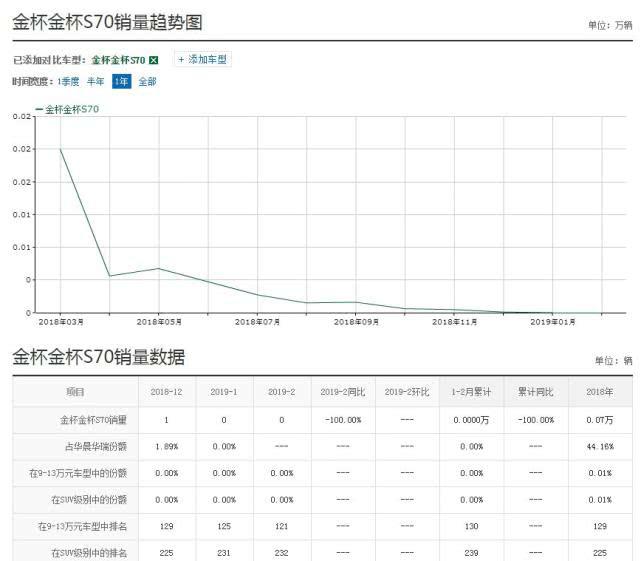Click the 在SUV级别中的份额 row label

89,500
